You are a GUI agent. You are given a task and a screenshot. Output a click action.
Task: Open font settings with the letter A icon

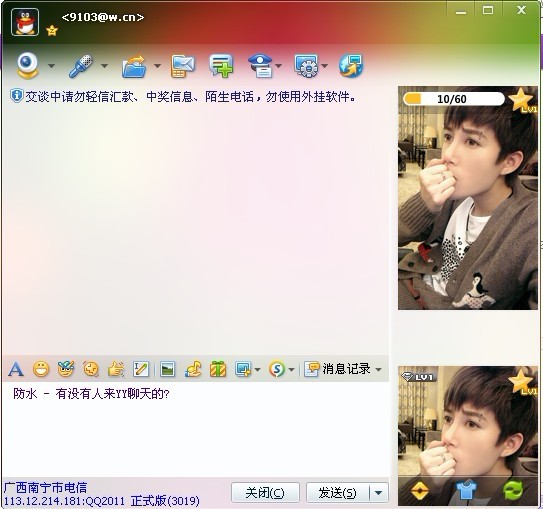[16, 369]
